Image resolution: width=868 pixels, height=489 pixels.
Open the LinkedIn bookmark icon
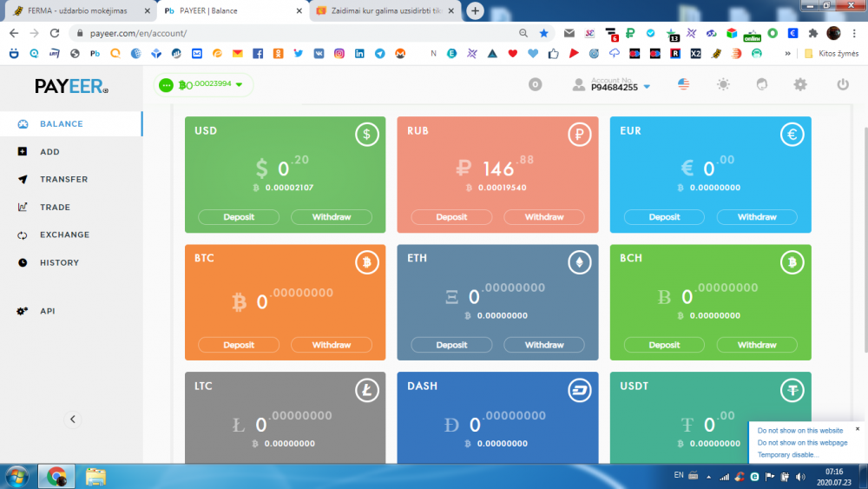(x=359, y=54)
